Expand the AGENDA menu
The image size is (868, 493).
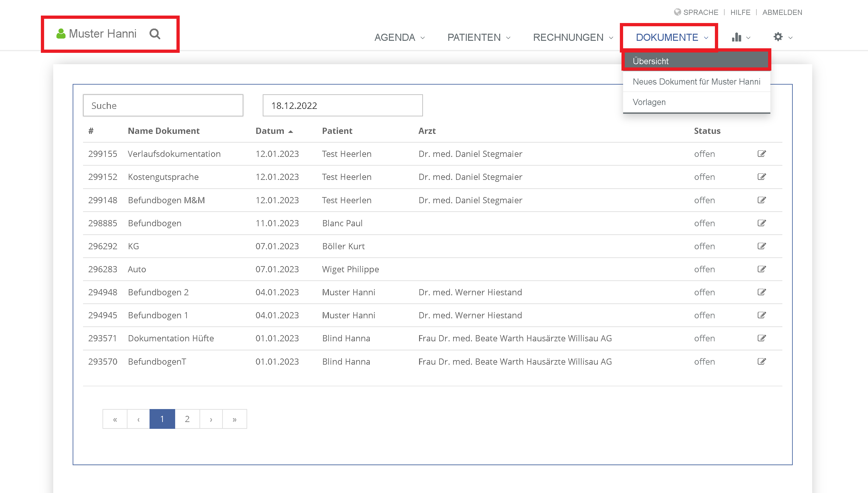[399, 37]
